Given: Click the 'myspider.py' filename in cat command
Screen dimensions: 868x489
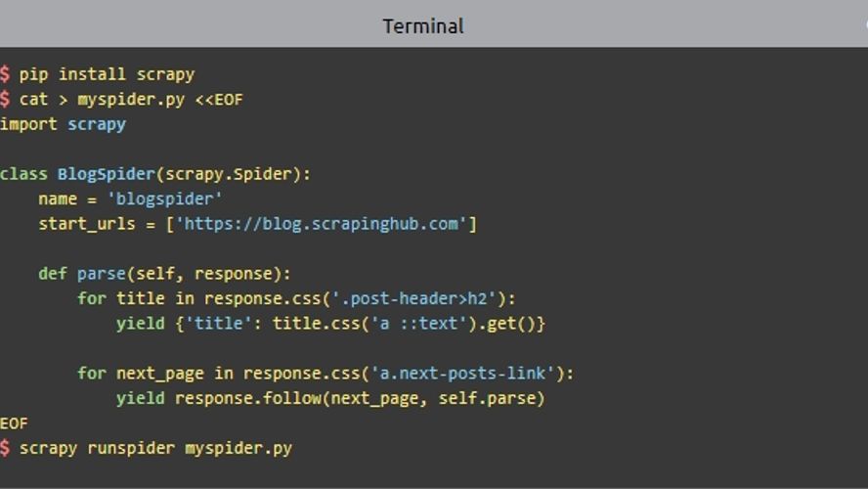Looking at the screenshot, I should click(x=131, y=100).
